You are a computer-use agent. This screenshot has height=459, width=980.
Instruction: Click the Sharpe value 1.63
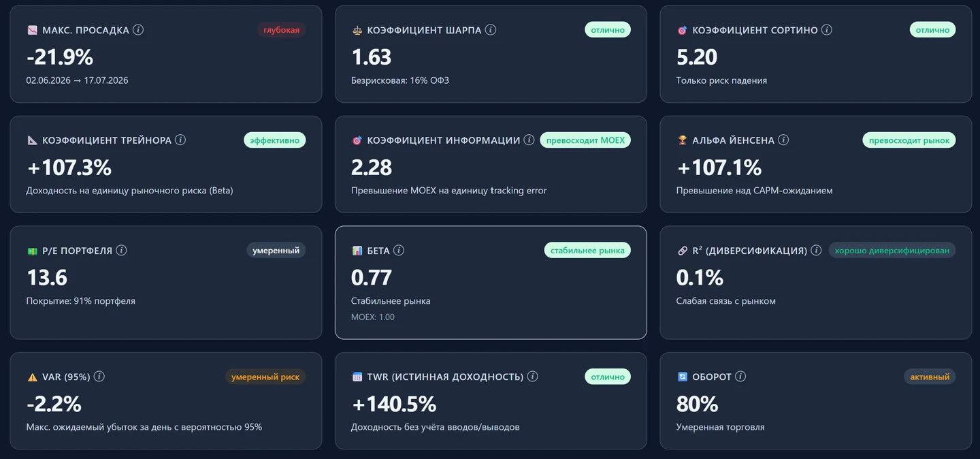[372, 57]
